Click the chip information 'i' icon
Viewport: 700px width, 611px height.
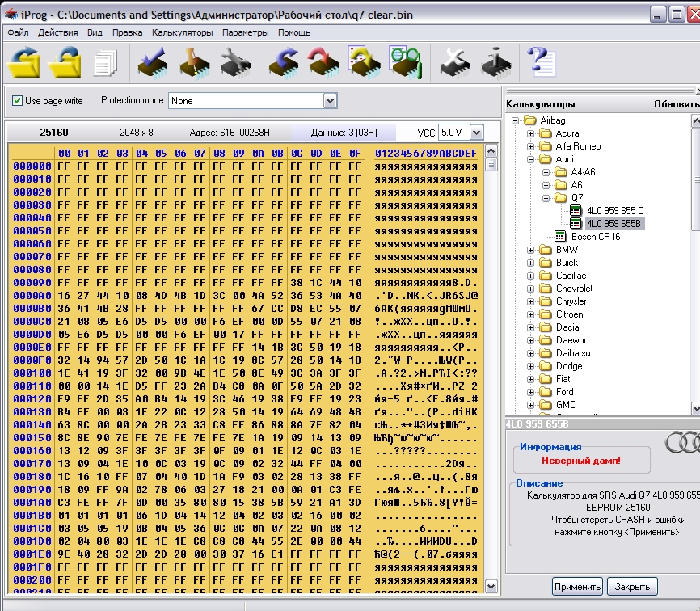tap(495, 63)
